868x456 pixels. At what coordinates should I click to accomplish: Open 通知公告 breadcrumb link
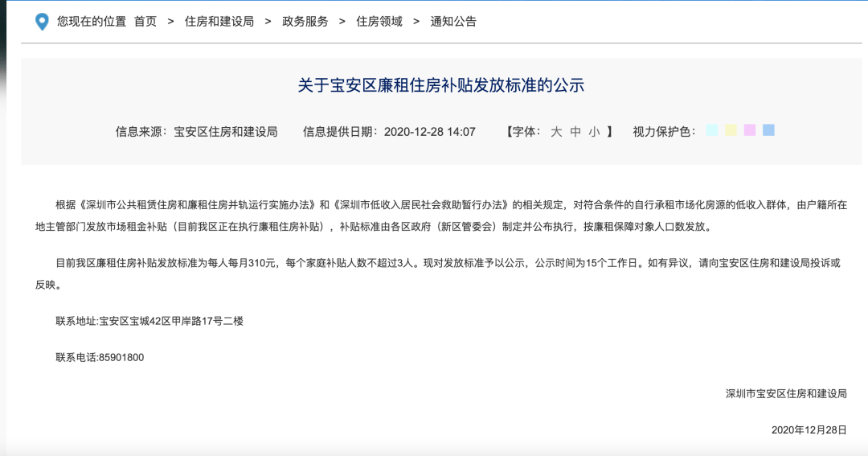pyautogui.click(x=453, y=22)
